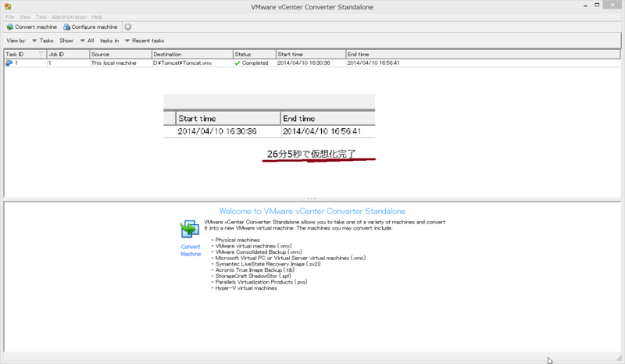
Task: Open the File menu
Action: point(10,17)
